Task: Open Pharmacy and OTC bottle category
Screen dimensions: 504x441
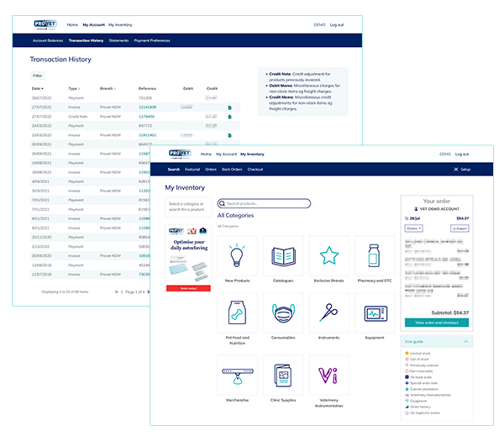Action: pyautogui.click(x=374, y=255)
